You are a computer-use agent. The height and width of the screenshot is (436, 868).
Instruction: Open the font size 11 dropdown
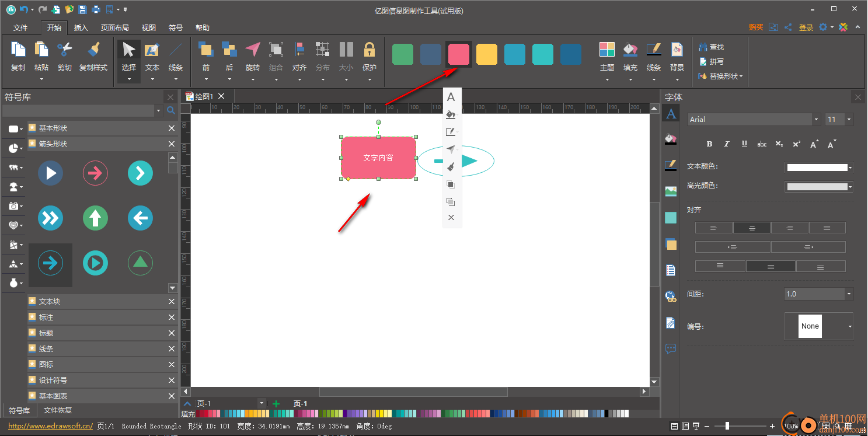[849, 120]
